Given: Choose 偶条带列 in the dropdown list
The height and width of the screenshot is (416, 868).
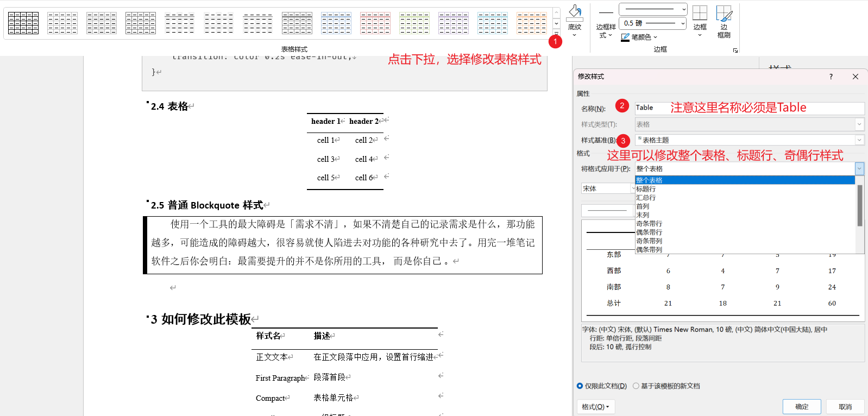Looking at the screenshot, I should [x=745, y=250].
